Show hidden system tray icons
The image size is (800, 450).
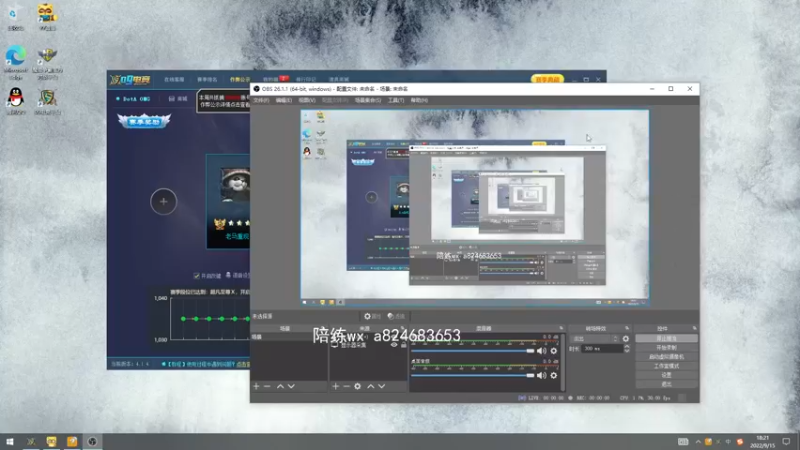pos(697,441)
